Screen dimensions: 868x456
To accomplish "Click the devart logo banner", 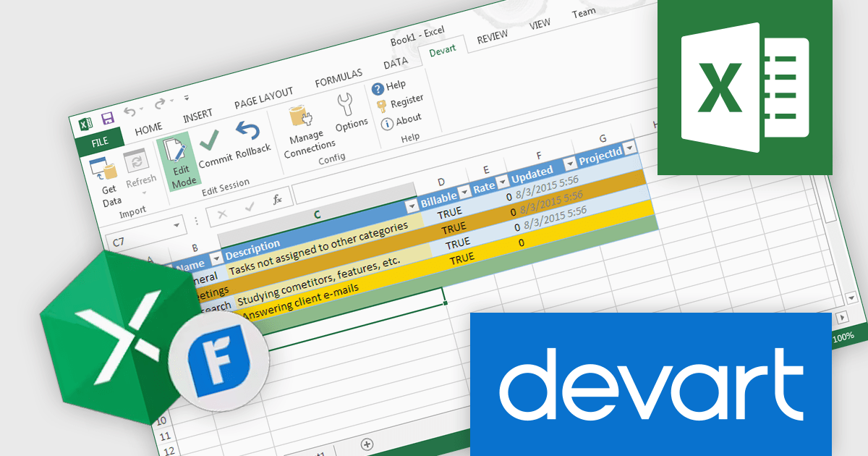I will (x=651, y=385).
